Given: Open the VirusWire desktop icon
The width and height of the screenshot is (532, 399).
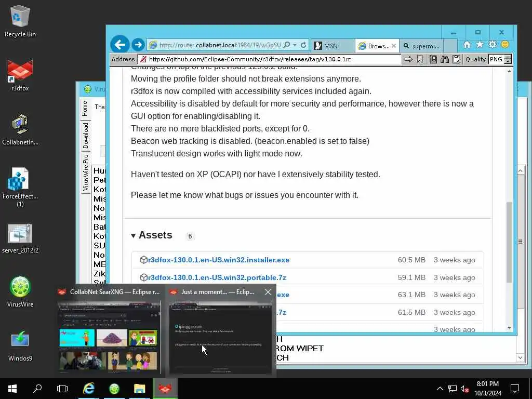Looking at the screenshot, I should (20, 291).
